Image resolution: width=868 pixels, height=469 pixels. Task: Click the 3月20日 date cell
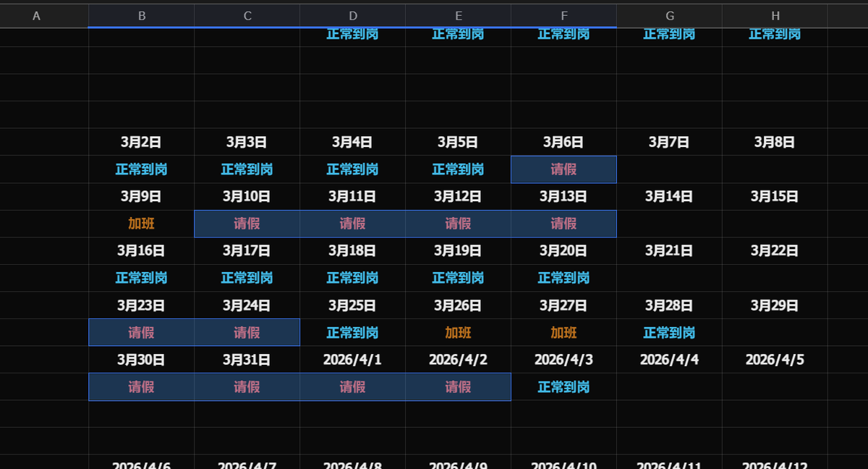564,251
